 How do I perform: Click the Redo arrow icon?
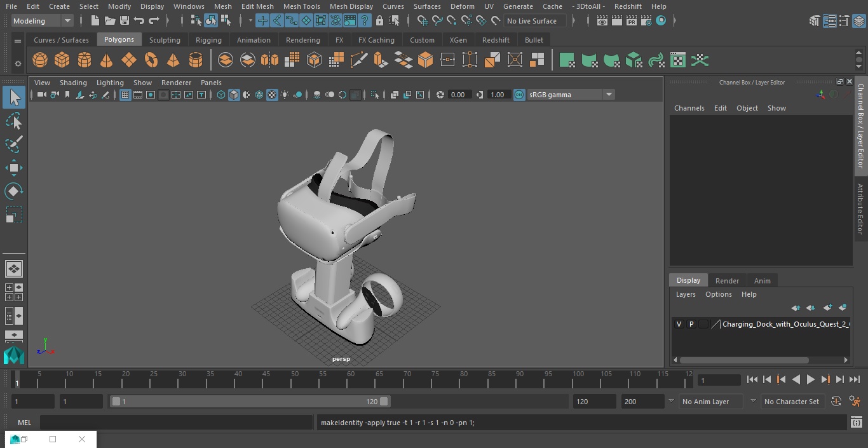pos(154,21)
